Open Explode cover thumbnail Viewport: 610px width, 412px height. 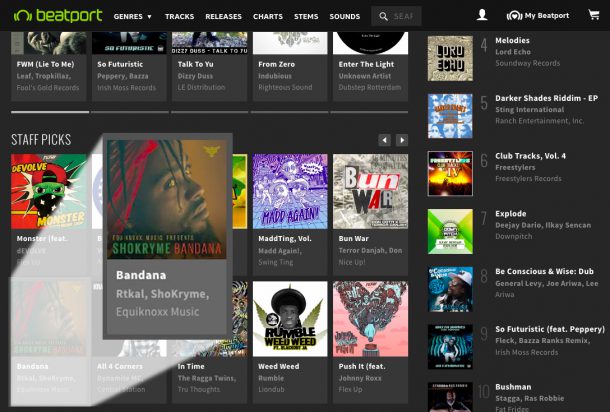click(450, 231)
